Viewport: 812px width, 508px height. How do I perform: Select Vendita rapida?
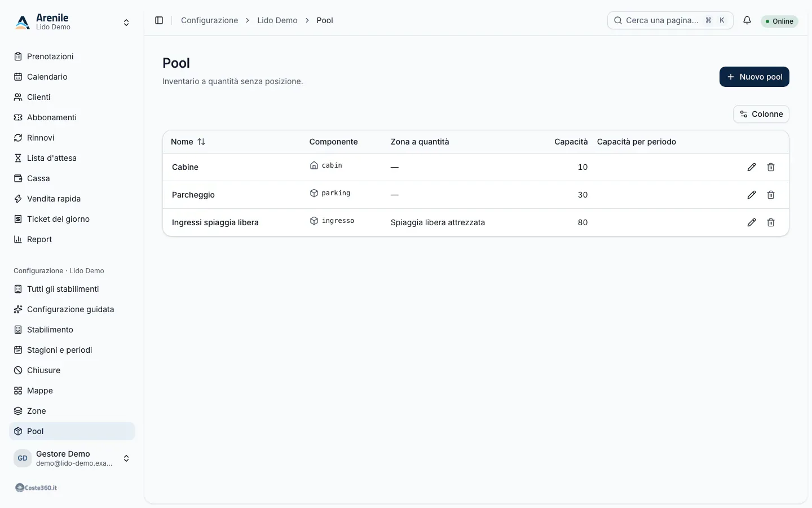click(72, 199)
